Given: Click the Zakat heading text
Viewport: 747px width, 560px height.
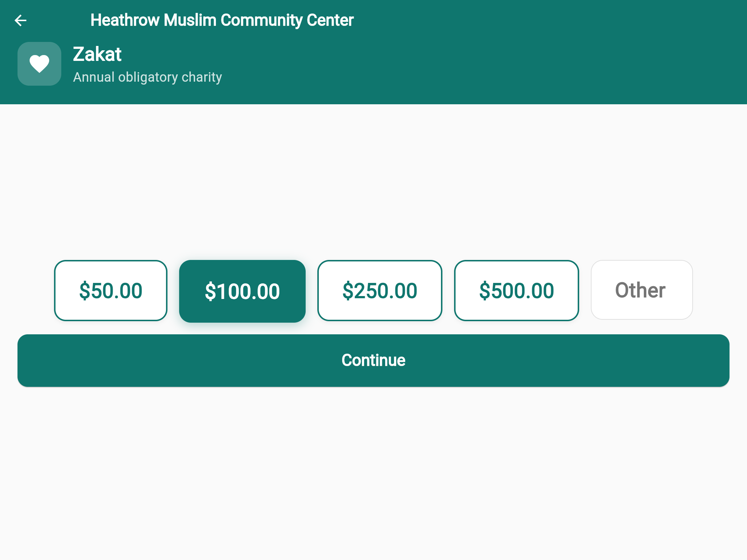Looking at the screenshot, I should click(97, 54).
